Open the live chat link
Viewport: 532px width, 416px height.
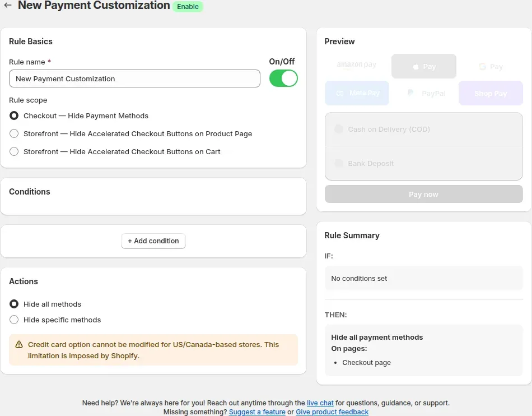320,403
